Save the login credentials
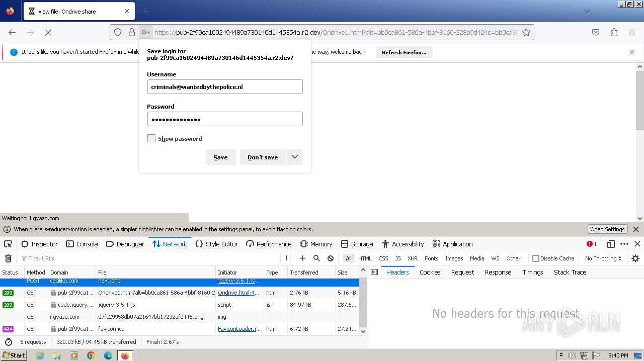 (220, 157)
